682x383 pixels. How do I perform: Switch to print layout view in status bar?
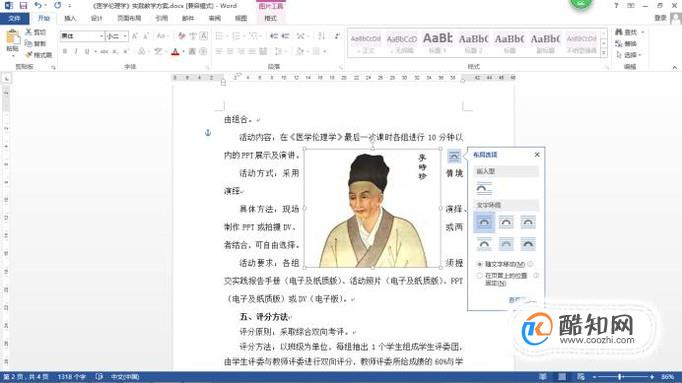click(562, 376)
